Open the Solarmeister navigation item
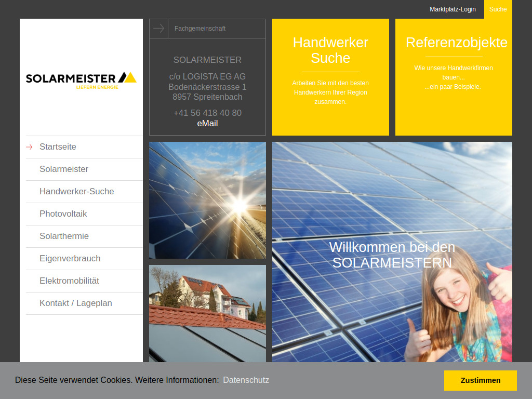Viewport: 532px width, 399px height. tap(64, 169)
